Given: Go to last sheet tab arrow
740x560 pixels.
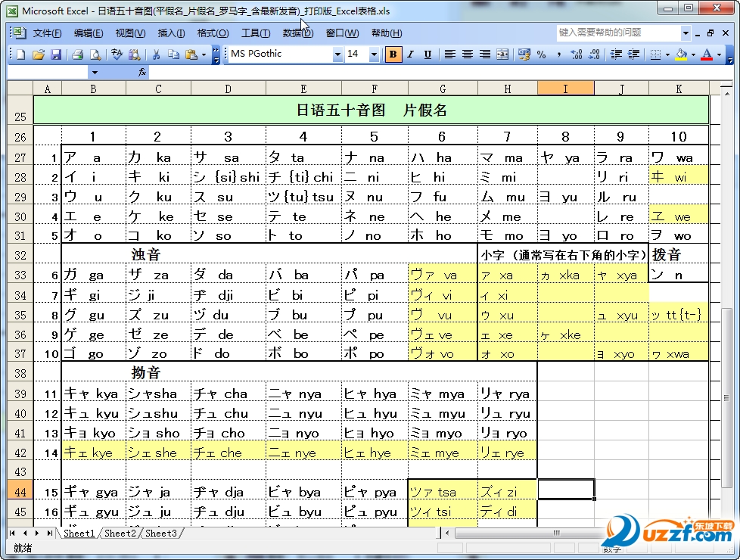Looking at the screenshot, I should (x=49, y=533).
